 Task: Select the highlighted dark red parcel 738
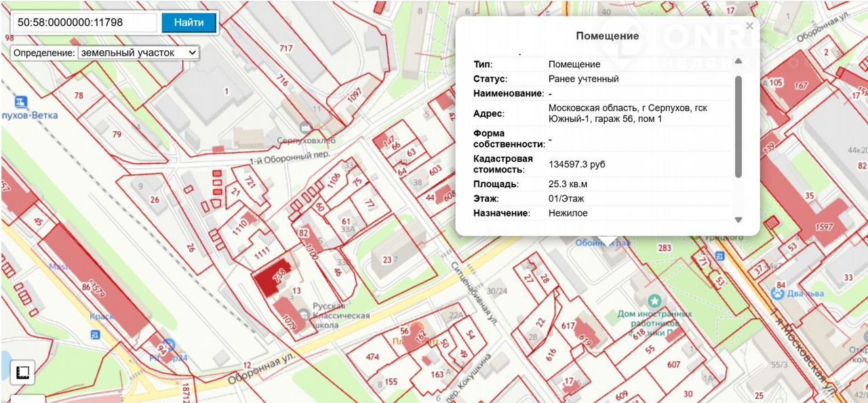[x=272, y=279]
